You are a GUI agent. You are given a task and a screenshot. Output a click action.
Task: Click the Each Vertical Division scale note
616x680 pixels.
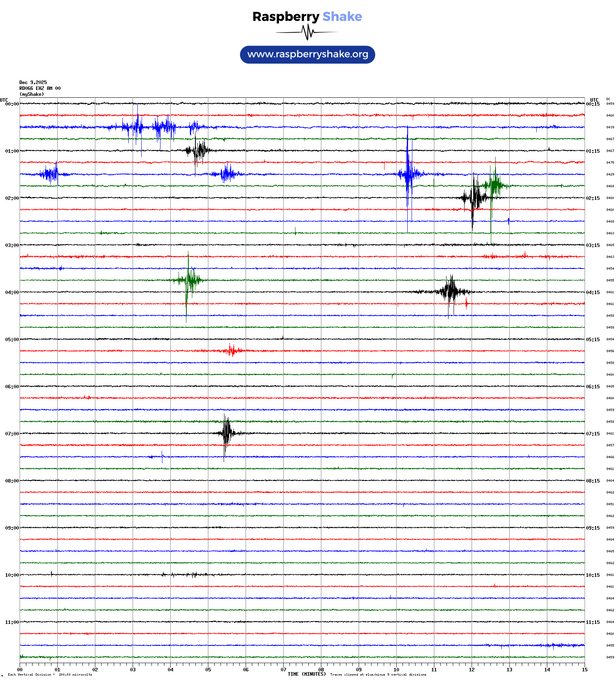point(50,675)
